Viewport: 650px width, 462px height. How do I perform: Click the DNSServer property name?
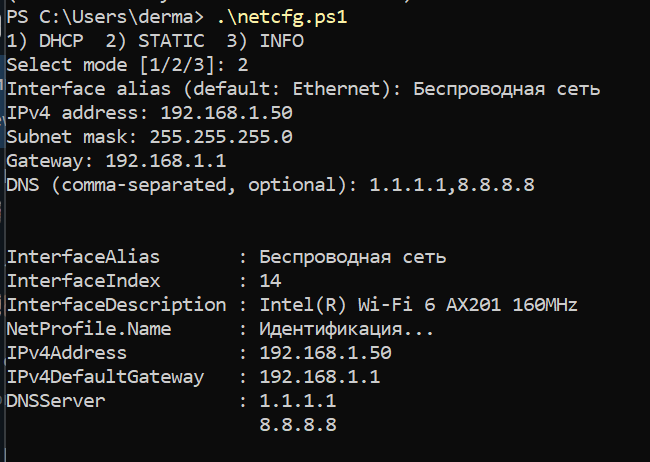(x=55, y=401)
